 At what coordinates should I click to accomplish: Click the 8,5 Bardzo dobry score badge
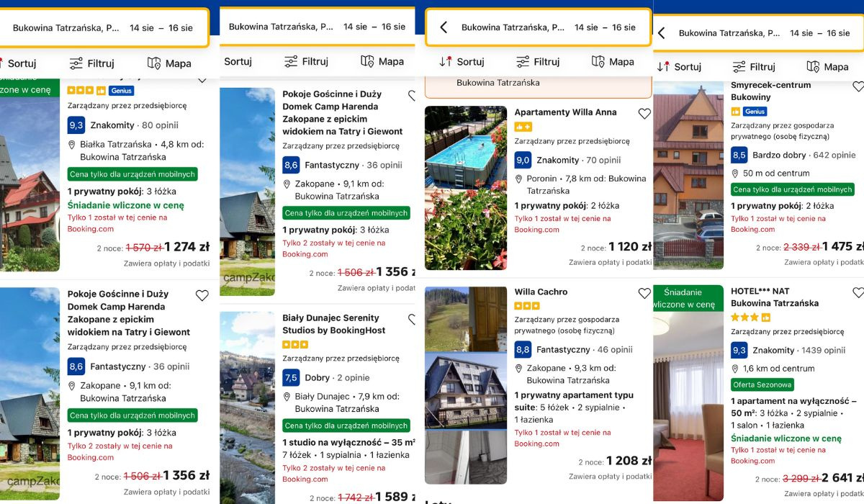click(739, 155)
